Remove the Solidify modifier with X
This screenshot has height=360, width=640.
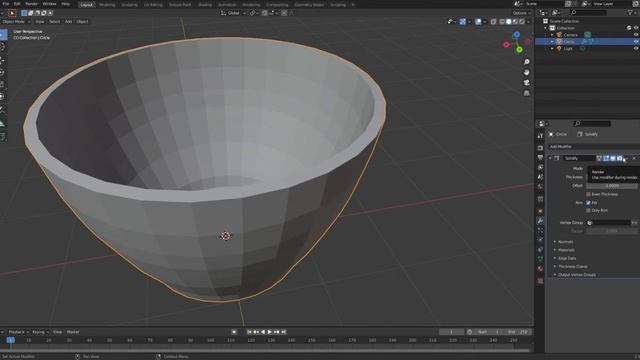[634, 158]
